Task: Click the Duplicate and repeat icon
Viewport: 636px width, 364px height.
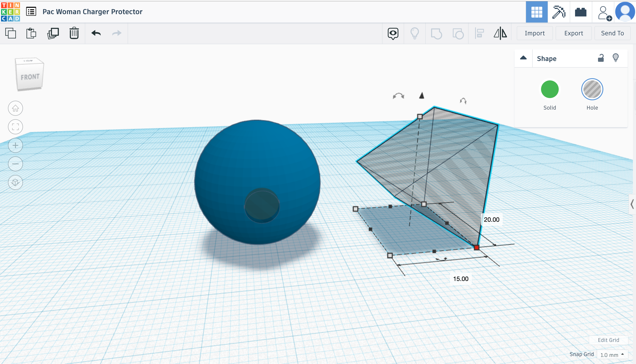Action: [x=53, y=33]
